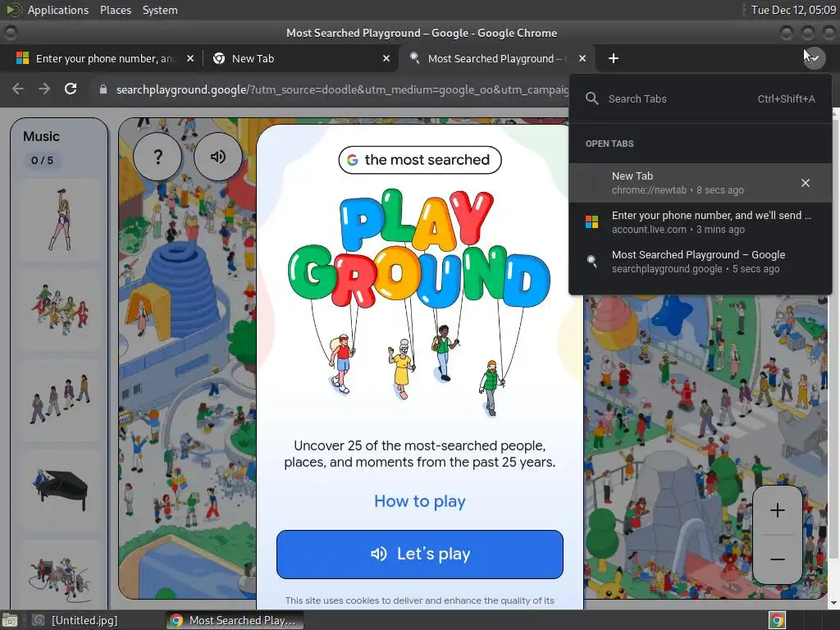
Task: Open the System menu
Action: pos(160,10)
